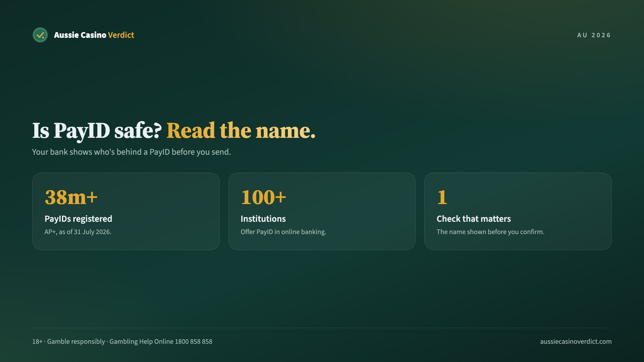Click the 'Is PayID safe? Read the name.' headline
Viewport: 644px width, 362px height.
[174, 131]
